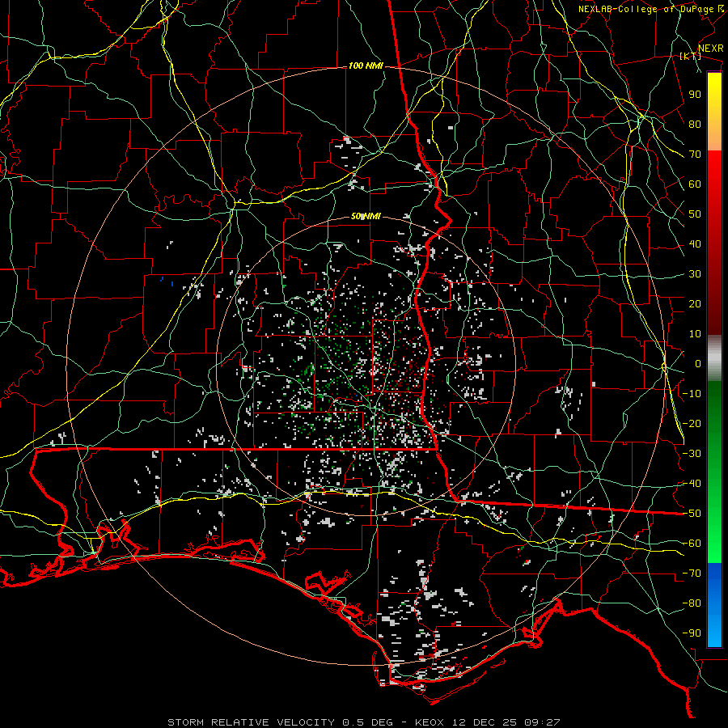
Task: Click the Storm Relative Velocity caption at bottom
Action: pyautogui.click(x=363, y=722)
